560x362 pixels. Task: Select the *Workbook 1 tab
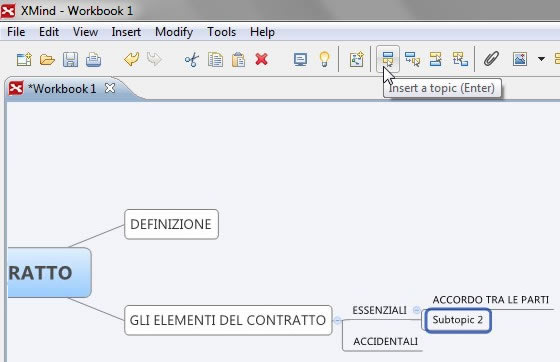(x=62, y=89)
